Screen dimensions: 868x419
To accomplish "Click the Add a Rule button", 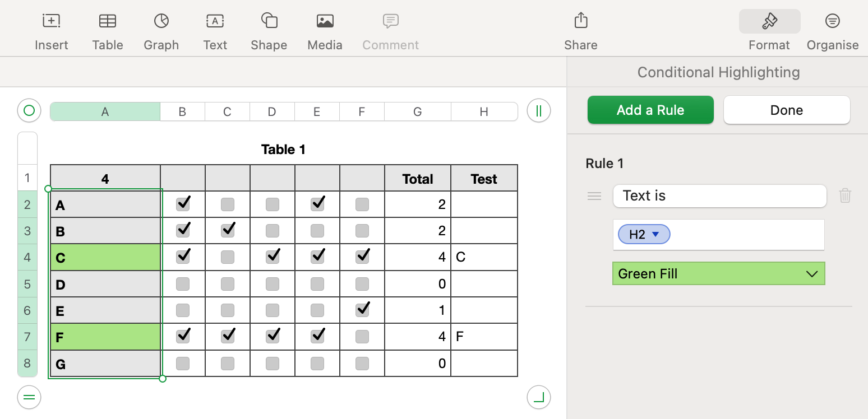I will (650, 110).
